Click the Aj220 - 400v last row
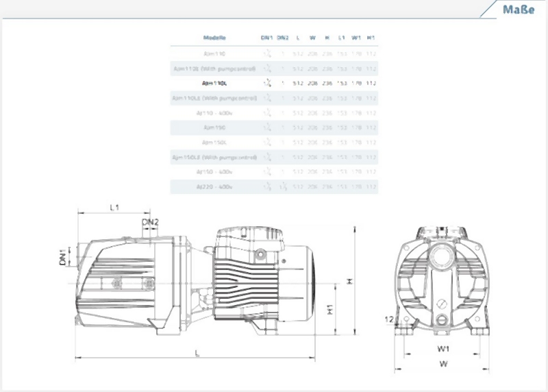548x392 pixels. 274,186
